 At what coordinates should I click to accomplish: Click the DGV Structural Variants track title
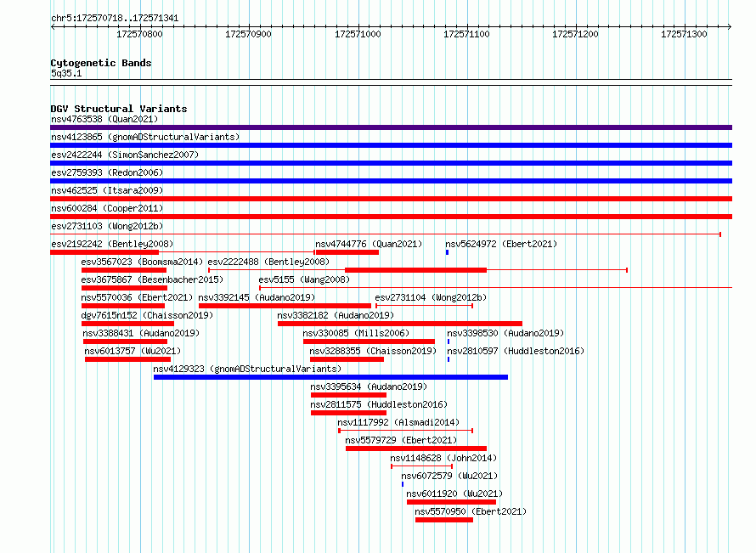tap(119, 109)
